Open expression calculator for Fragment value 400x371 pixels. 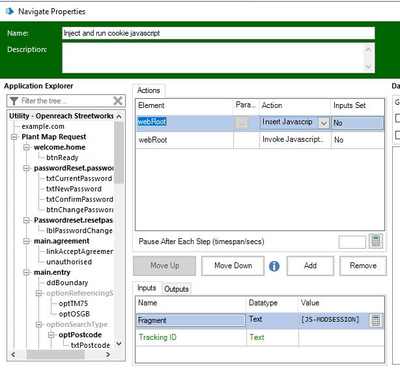click(x=376, y=320)
